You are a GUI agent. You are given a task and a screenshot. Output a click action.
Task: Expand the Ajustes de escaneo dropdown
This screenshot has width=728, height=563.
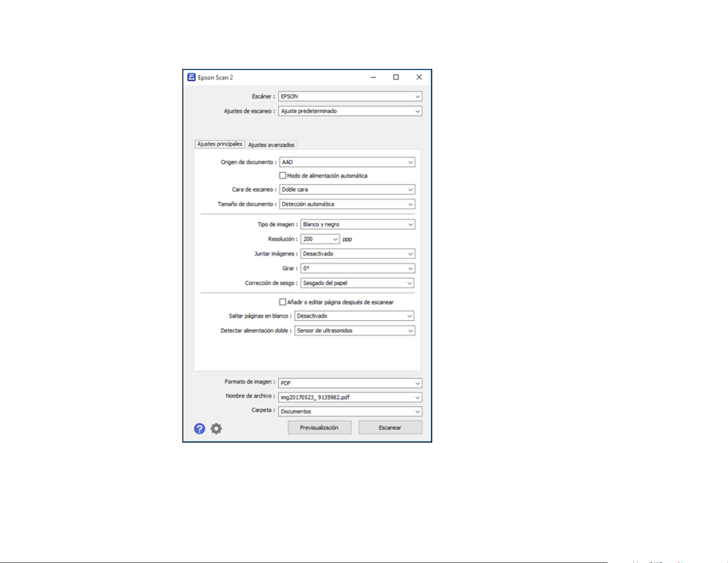(350, 111)
